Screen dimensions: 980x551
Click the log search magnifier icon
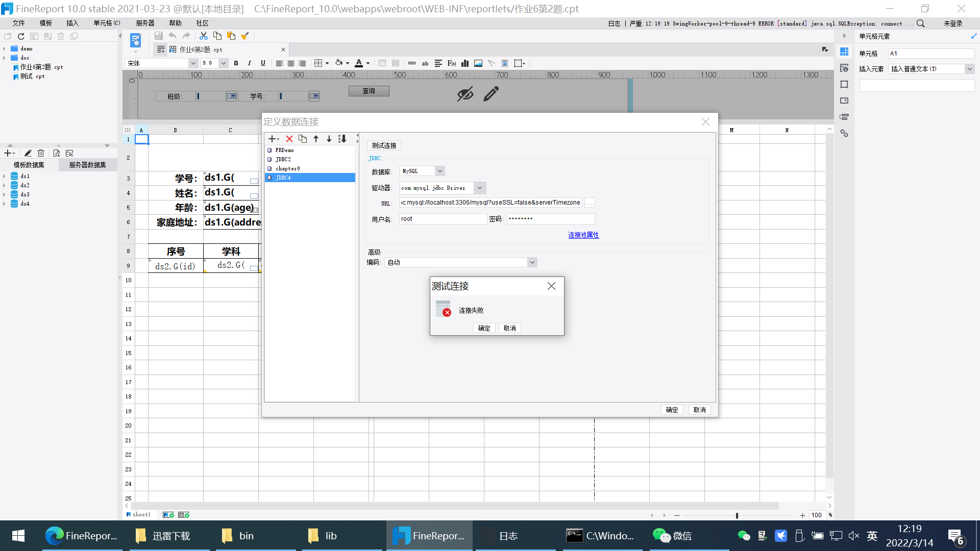coord(921,23)
